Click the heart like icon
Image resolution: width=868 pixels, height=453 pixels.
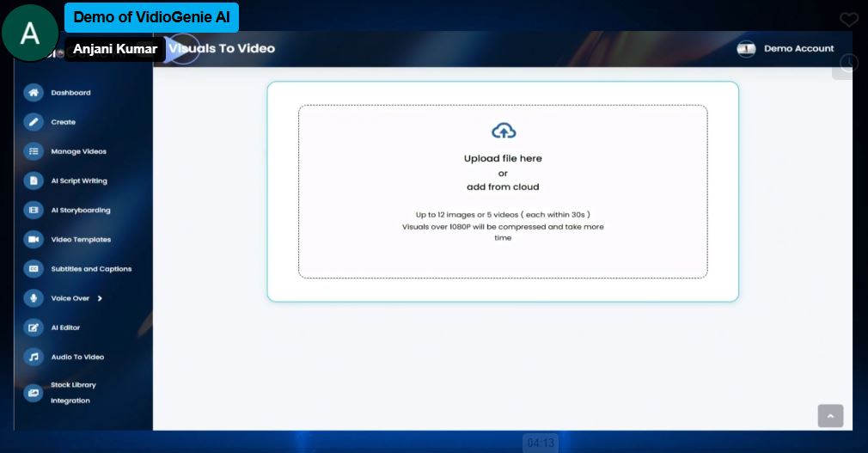(848, 20)
